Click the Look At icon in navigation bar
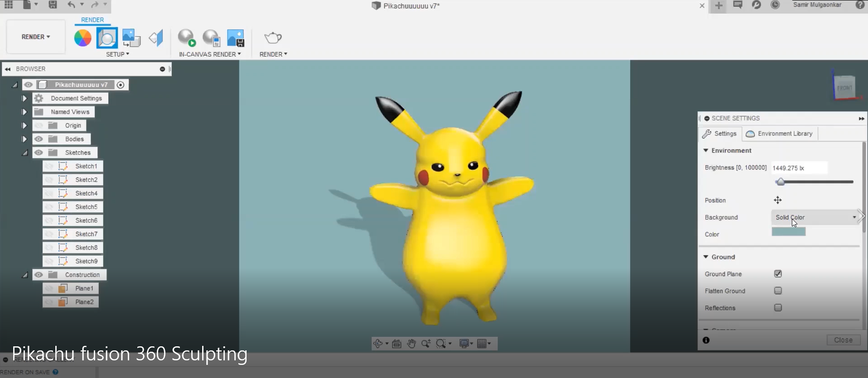Viewport: 868px width, 378px height. point(397,344)
